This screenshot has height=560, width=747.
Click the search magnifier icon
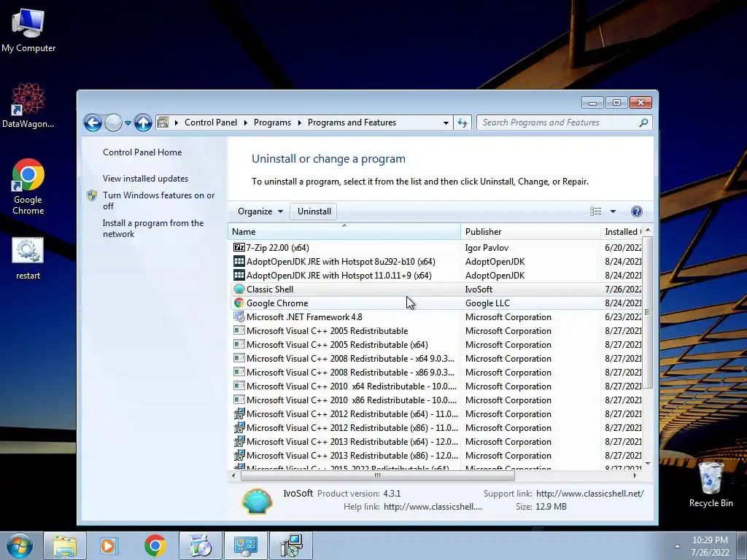pyautogui.click(x=643, y=122)
